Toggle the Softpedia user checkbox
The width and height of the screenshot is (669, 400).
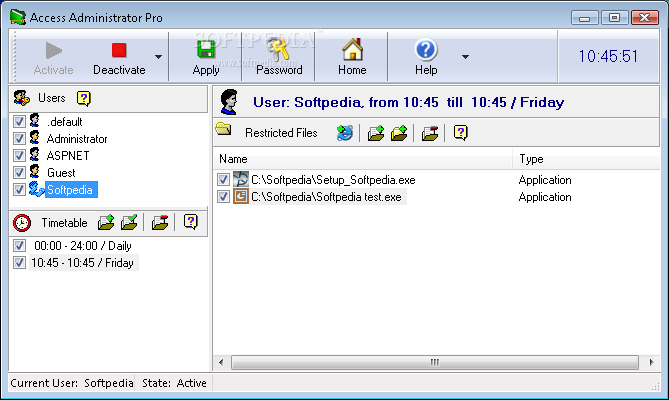[x=19, y=190]
